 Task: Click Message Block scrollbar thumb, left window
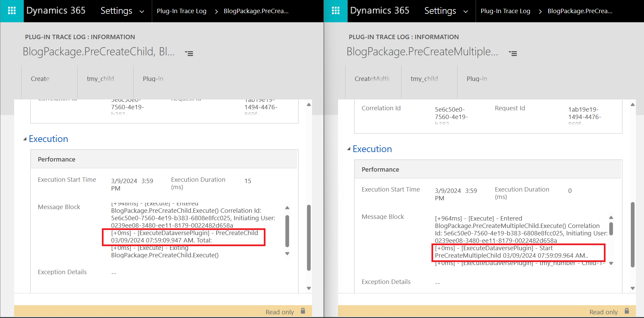click(x=287, y=231)
